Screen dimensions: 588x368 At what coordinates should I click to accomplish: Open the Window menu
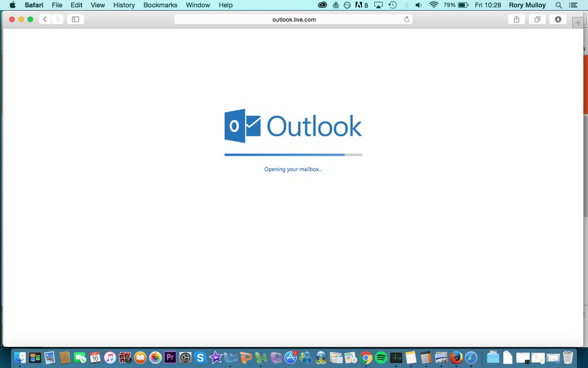click(198, 5)
